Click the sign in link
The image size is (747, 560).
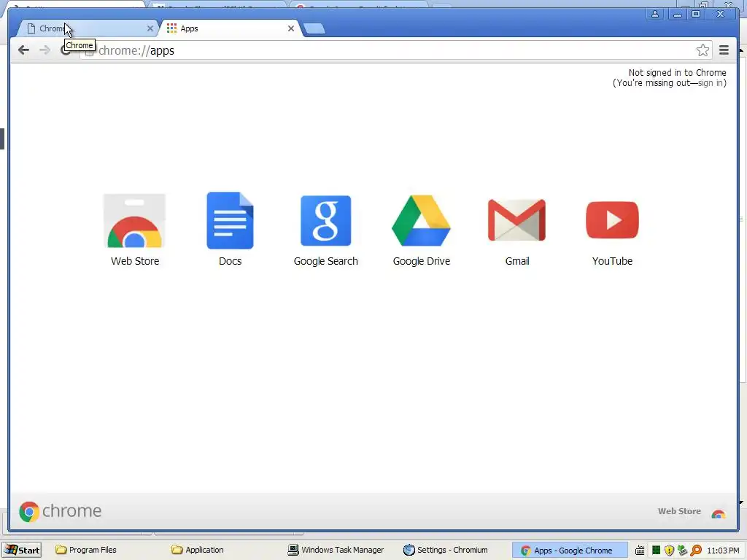click(x=711, y=83)
